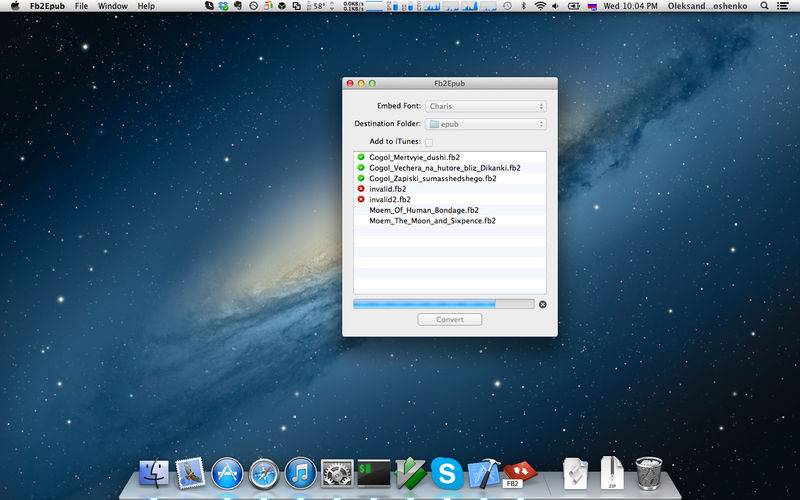
Task: Enable the Add to iTunes checkbox
Action: [429, 142]
